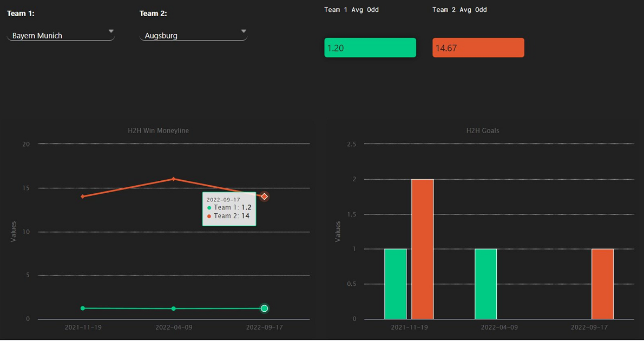This screenshot has width=644, height=341.
Task: Click the orange goals bar for 2021-11-19
Action: pyautogui.click(x=423, y=249)
